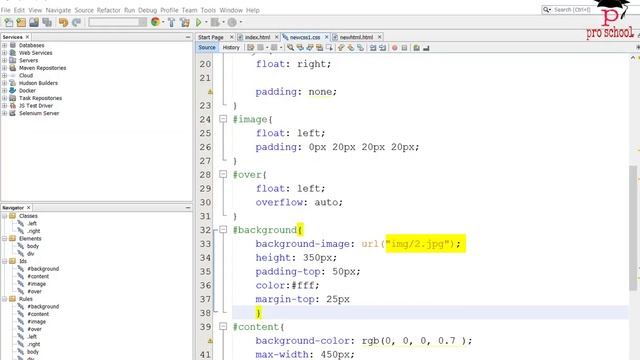
Task: Click the warning marker beside background-color line
Action: (x=210, y=341)
